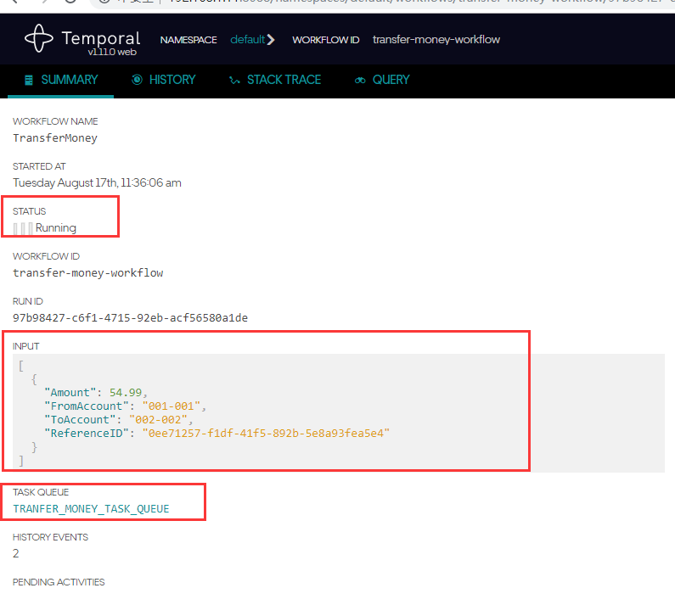Click the PENDING ACTIVITIES label

coord(59,582)
